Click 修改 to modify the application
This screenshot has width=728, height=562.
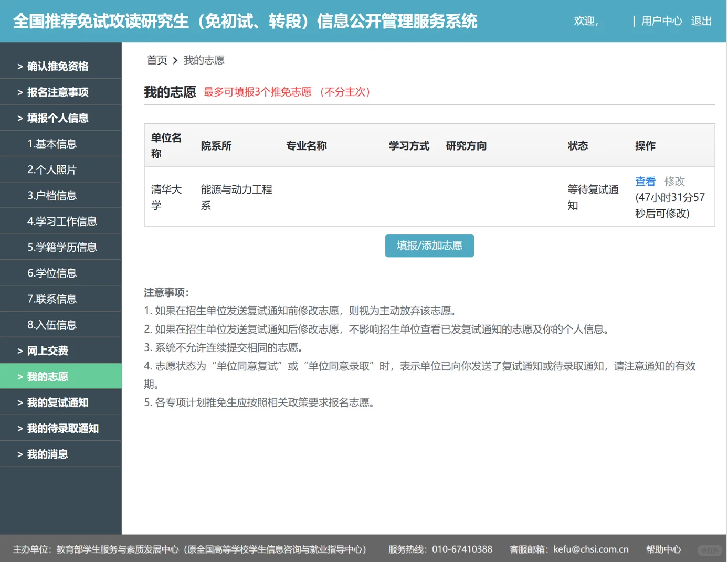tap(674, 181)
